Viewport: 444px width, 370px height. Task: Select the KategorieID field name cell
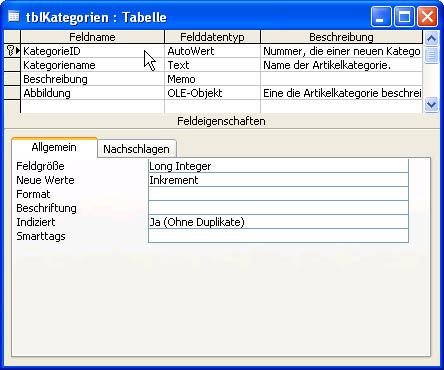[92, 51]
